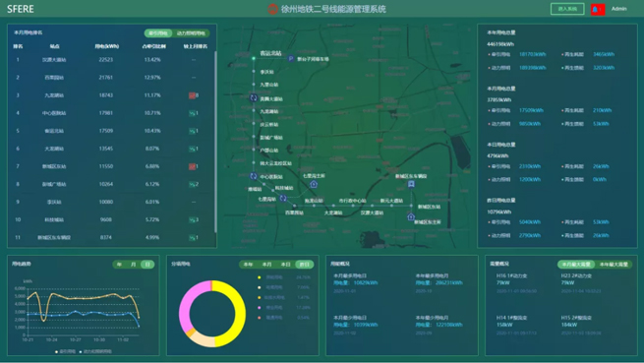Show the 本月最大需量 tab

point(576,265)
